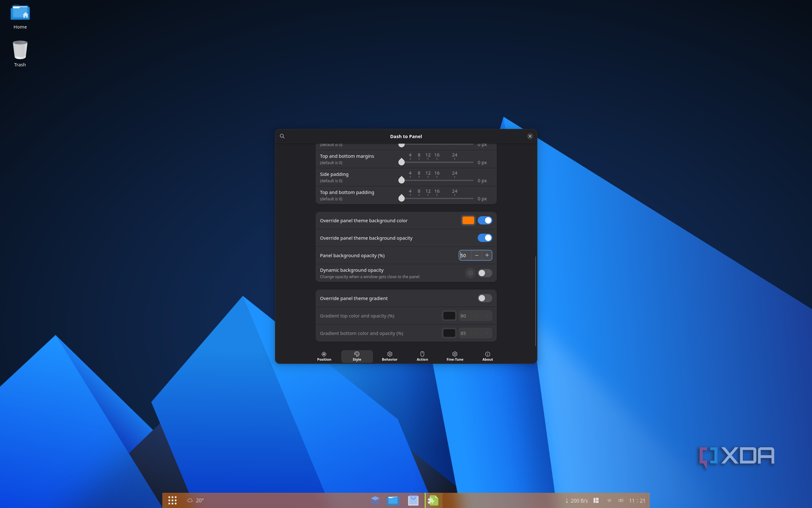Launch the blue layered app in taskbar
812x508 pixels.
(375, 500)
